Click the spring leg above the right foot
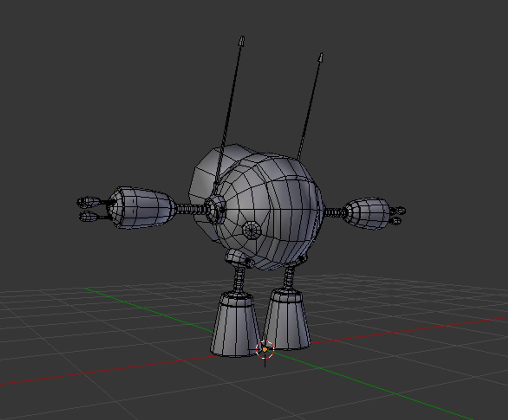 click(x=289, y=277)
